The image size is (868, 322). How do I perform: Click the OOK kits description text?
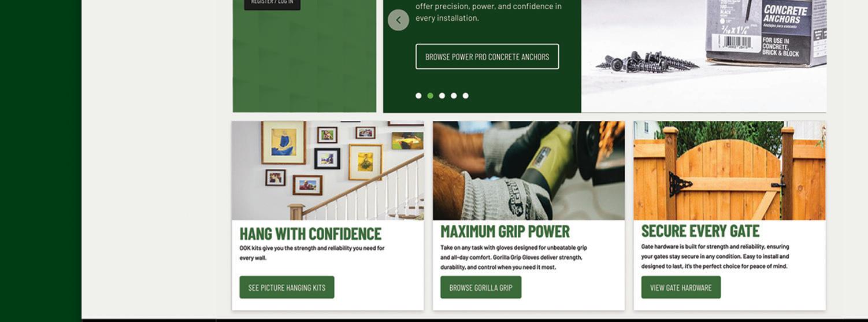(x=312, y=253)
